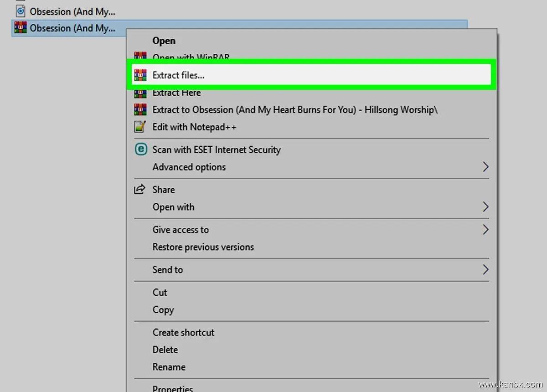The image size is (547, 392).
Task: Click the WinRAR icon beside Extract to Obsession
Action: [140, 110]
